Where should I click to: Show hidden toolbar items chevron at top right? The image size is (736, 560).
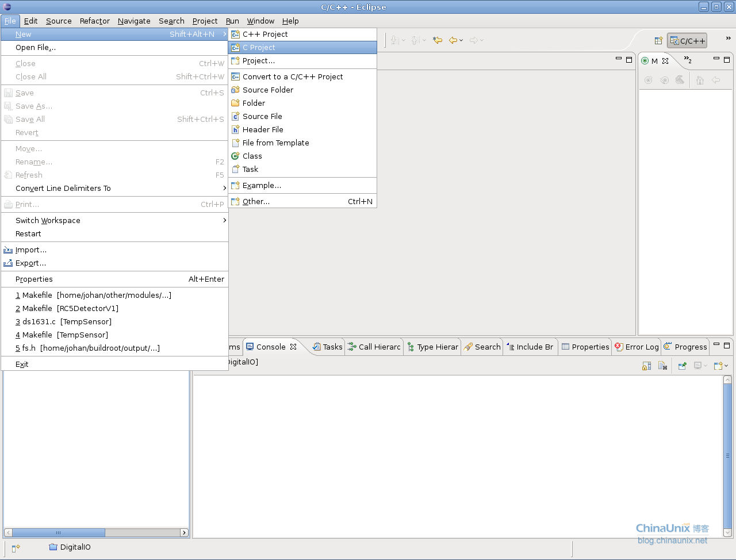(728, 39)
